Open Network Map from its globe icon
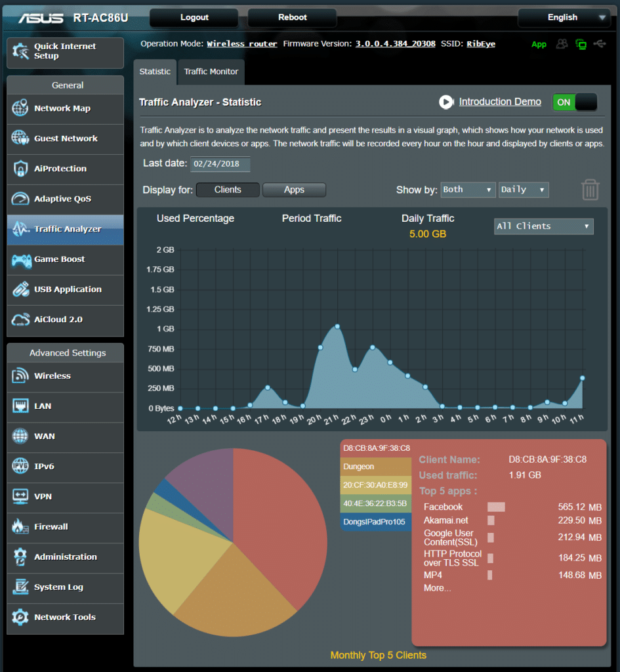This screenshot has height=672, width=620. coord(20,109)
